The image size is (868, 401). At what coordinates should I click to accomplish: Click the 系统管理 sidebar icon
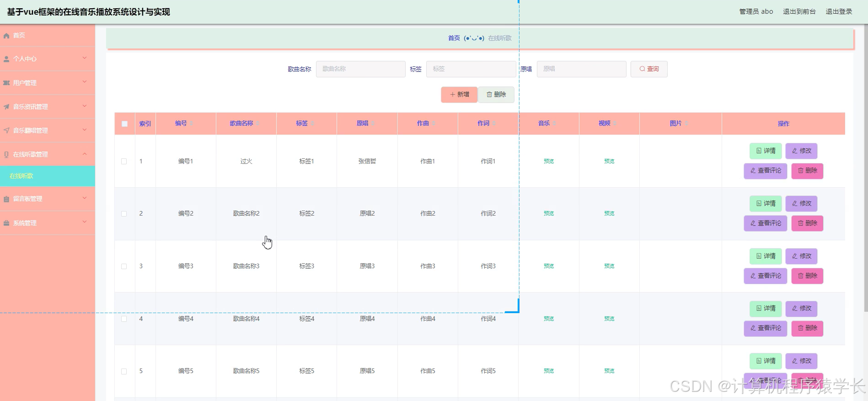tap(6, 223)
